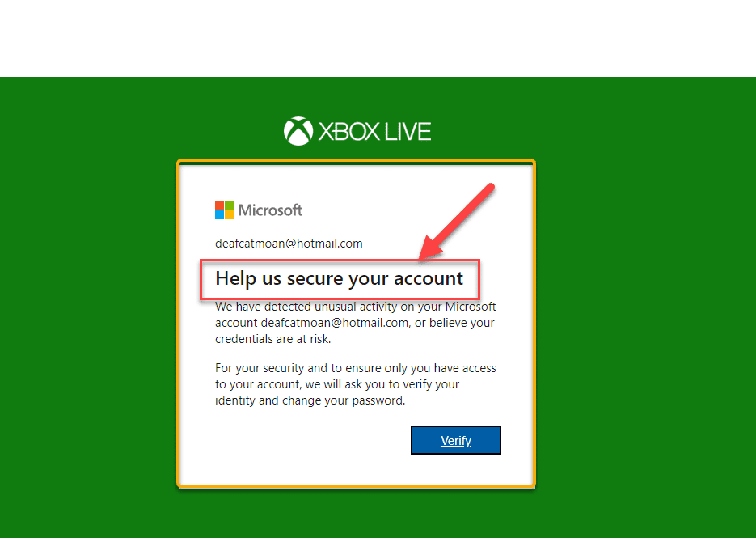Click the 'credentials are at risk' line
Screen dimensions: 756x538
tap(273, 339)
